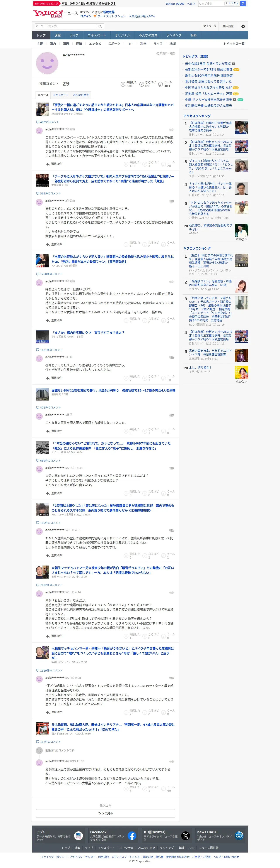Click the 非表示・報告 block icon
The width and height of the screenshot is (280, 868).
coord(158,54)
